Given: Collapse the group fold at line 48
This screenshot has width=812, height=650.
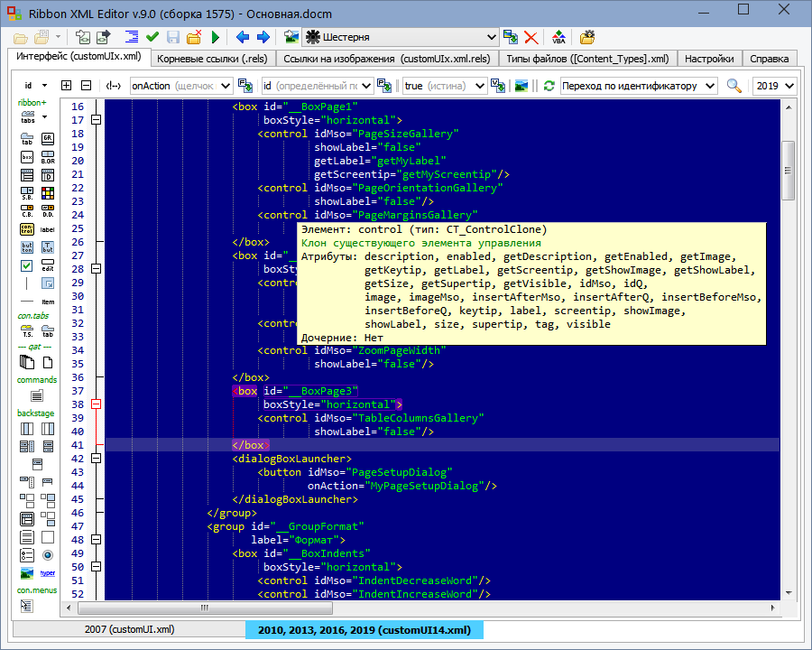Looking at the screenshot, I should coord(96,540).
